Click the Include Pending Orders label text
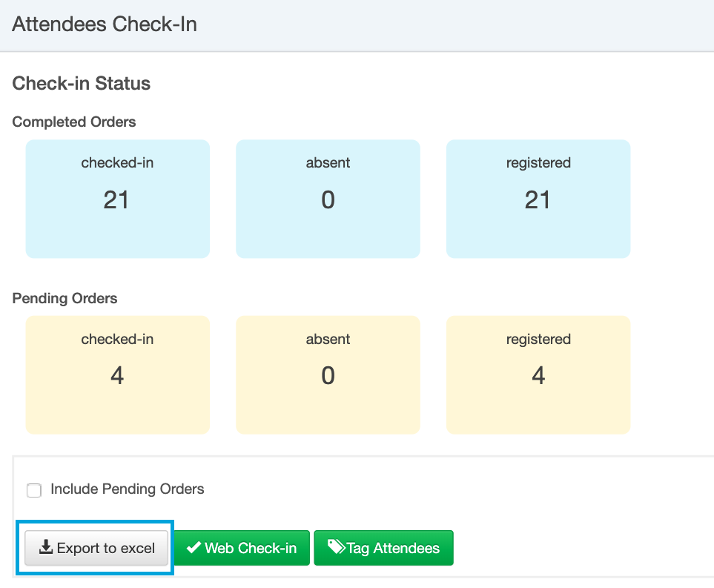This screenshot has height=588, width=714. tap(127, 489)
